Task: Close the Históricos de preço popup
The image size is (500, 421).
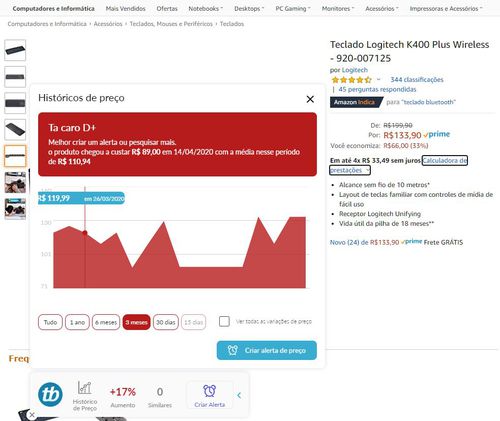Action: (310, 99)
